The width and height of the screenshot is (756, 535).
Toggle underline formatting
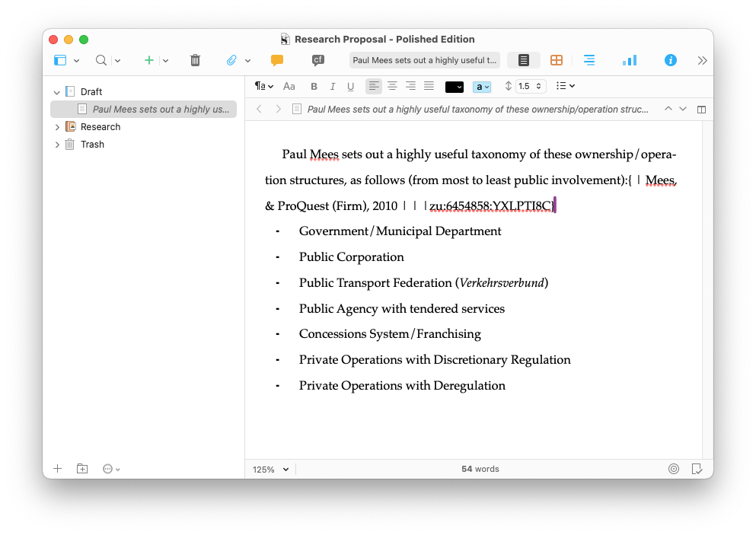[350, 87]
